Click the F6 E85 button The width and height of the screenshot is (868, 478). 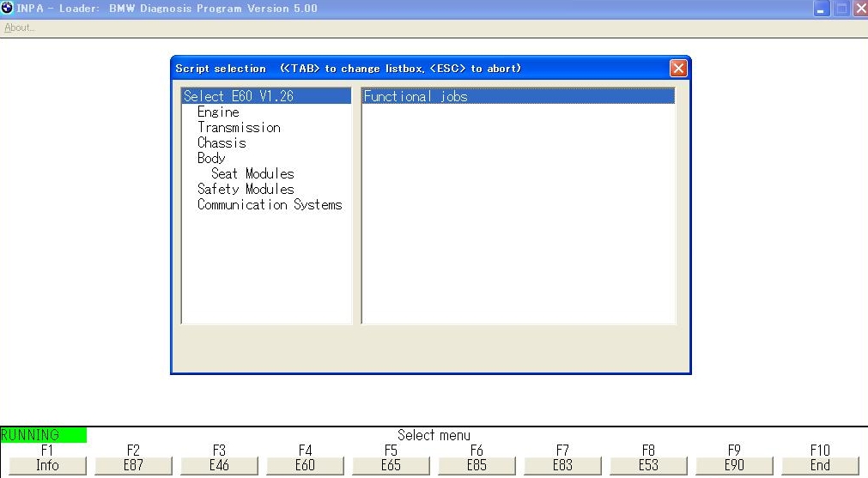[476, 465]
